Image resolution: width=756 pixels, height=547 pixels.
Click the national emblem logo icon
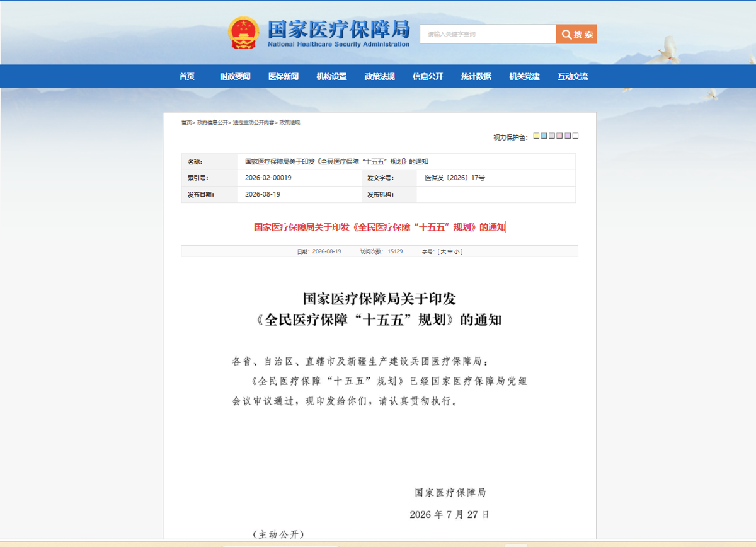pos(243,33)
